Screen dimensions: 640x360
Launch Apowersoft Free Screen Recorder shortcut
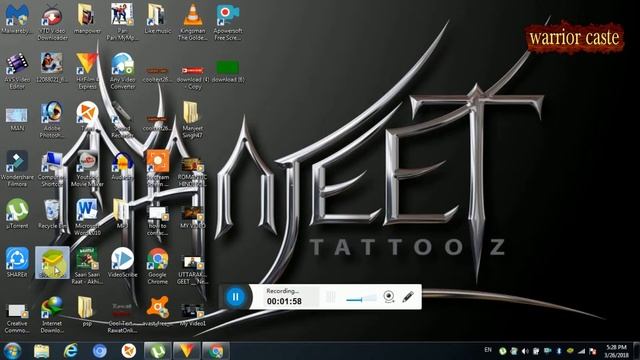coord(227,22)
